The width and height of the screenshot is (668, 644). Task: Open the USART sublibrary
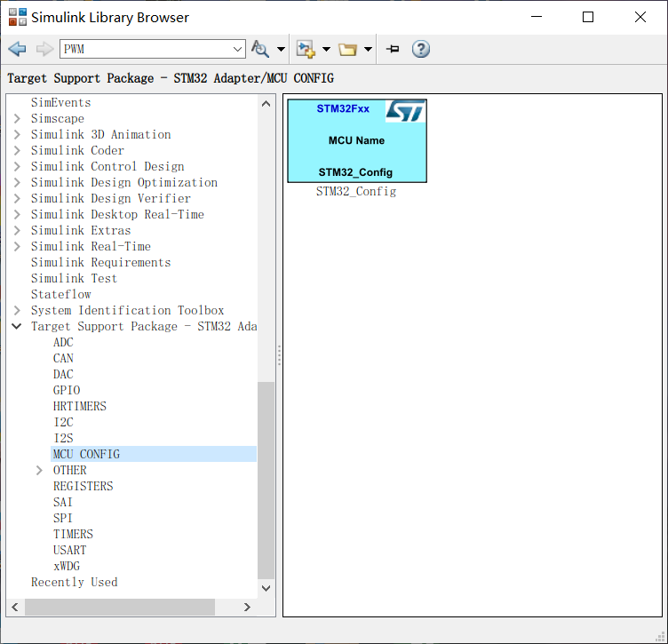pos(69,550)
